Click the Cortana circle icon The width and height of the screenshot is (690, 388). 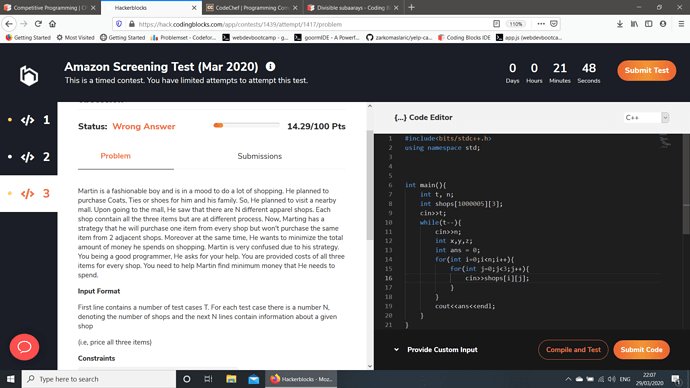click(x=187, y=379)
